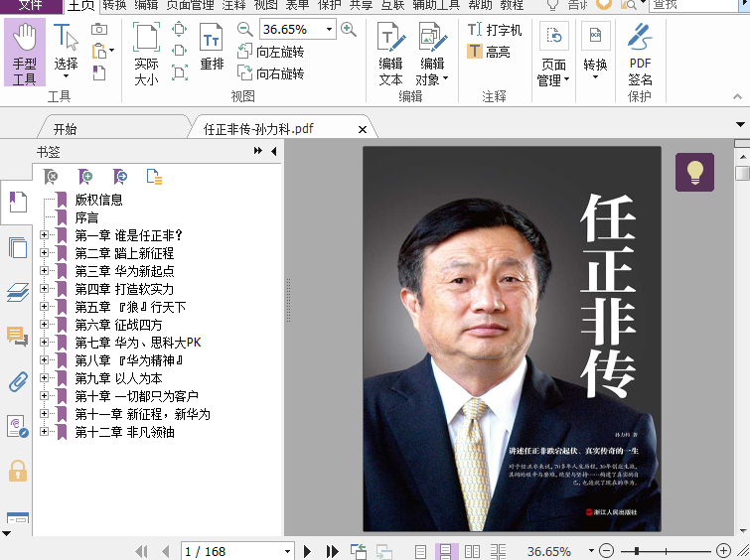The image size is (750, 560).
Task: Click the zoom slider handle
Action: coord(637,551)
